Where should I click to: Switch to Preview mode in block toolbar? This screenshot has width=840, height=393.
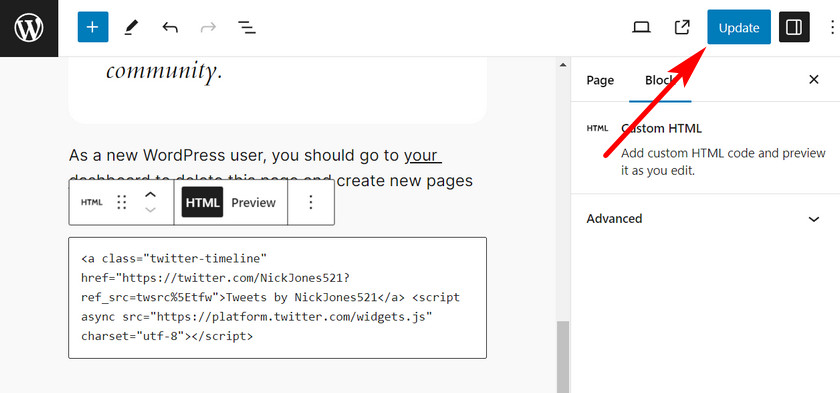click(x=253, y=203)
